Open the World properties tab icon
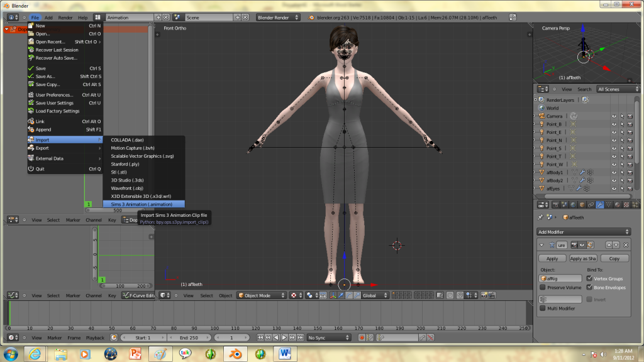The image size is (644, 362). tap(573, 205)
